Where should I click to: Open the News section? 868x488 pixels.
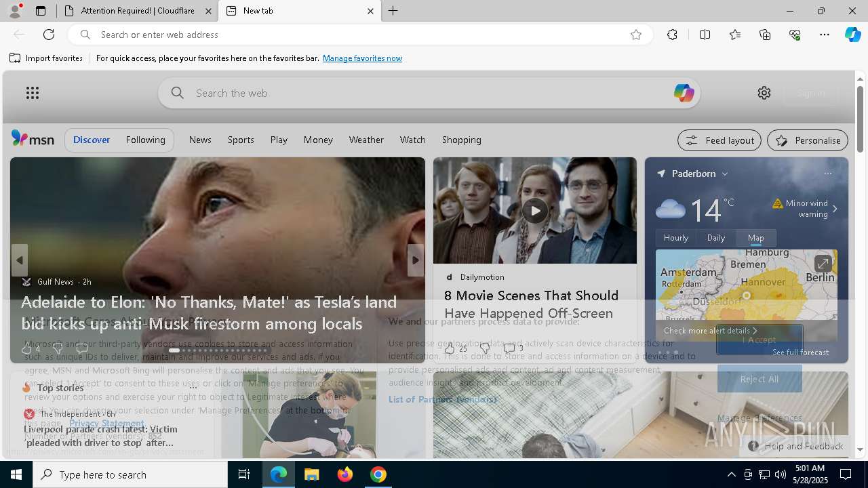[200, 140]
